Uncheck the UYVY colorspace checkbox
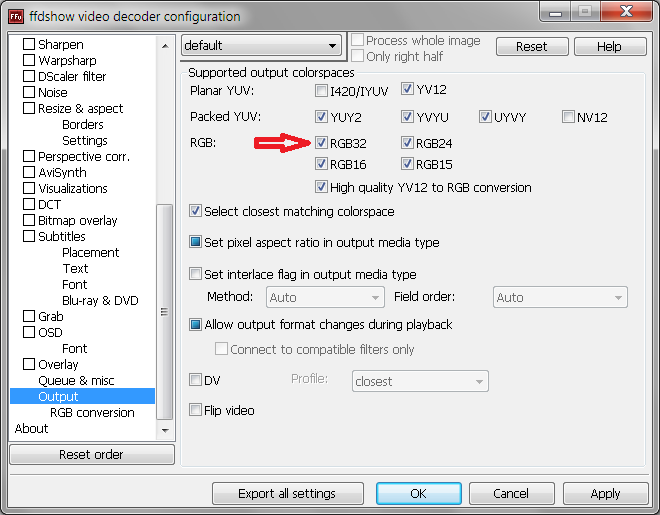This screenshot has height=515, width=660. pos(485,117)
